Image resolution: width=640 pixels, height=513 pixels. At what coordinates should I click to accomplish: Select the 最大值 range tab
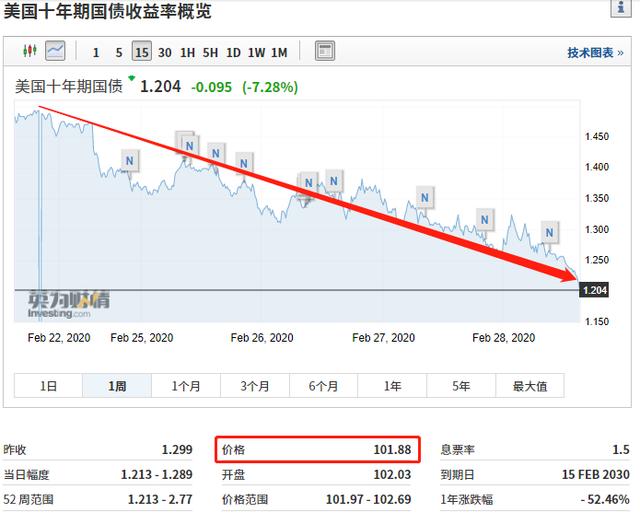tap(530, 386)
